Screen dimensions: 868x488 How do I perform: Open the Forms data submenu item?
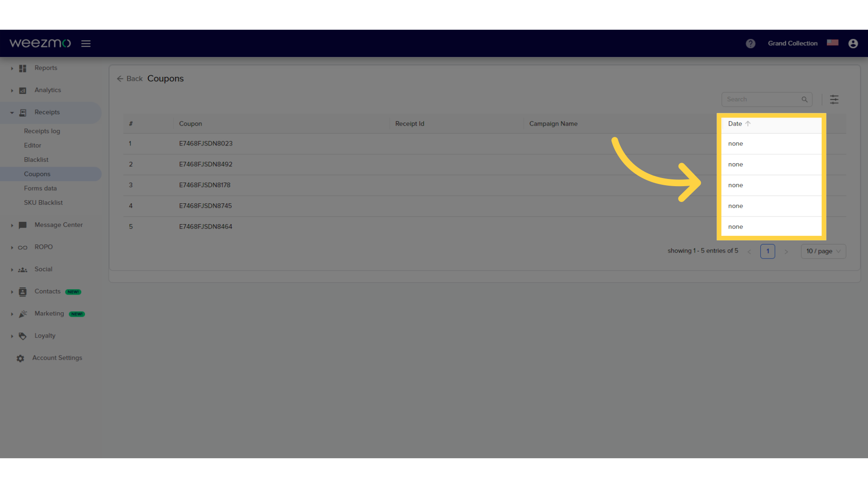tap(40, 188)
